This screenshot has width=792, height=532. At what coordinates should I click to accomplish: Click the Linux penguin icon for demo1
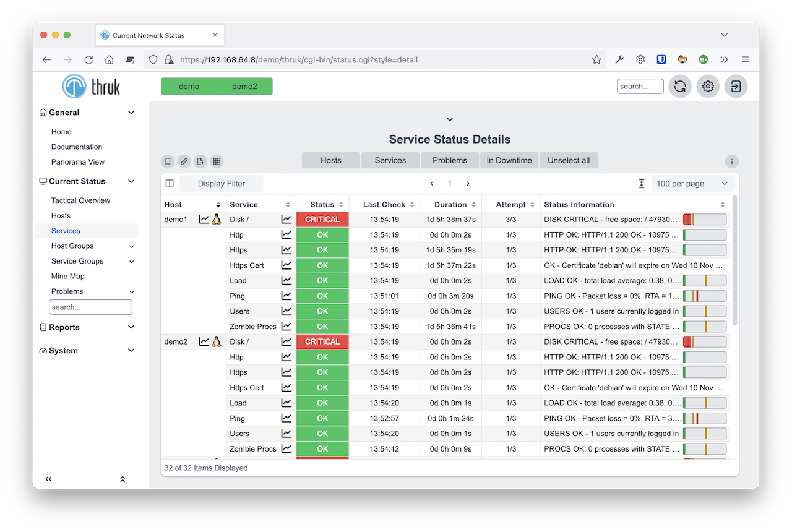pos(217,219)
